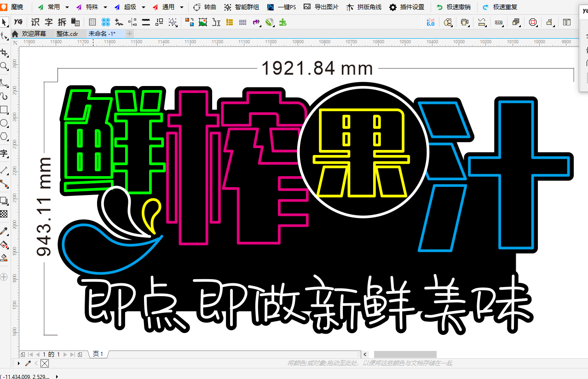Image resolution: width=588 pixels, height=379 pixels.
Task: Select the Transparency checkerboard tool
Action: (x=4, y=214)
